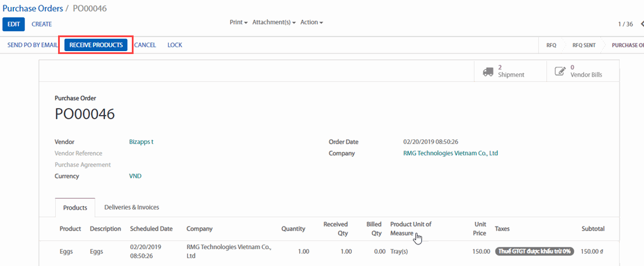This screenshot has width=644, height=266.
Task: Switch to the Deliveries & Invoices tab
Action: tap(131, 207)
